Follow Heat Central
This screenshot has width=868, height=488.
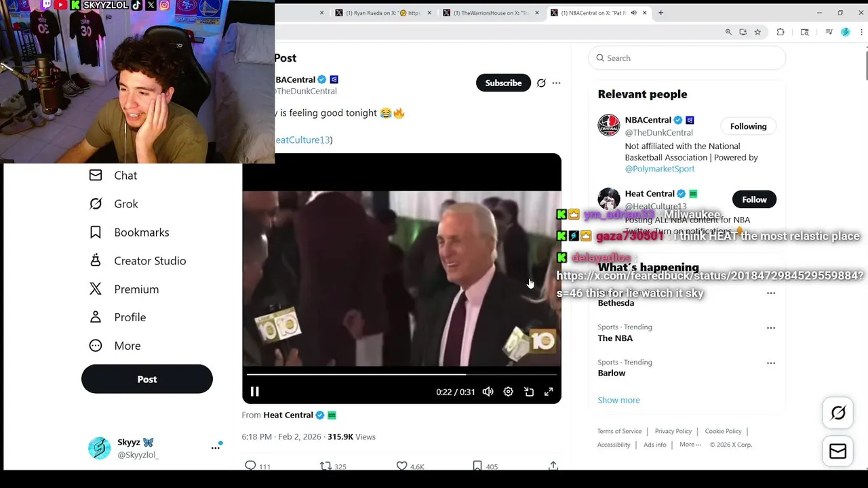[x=754, y=199]
